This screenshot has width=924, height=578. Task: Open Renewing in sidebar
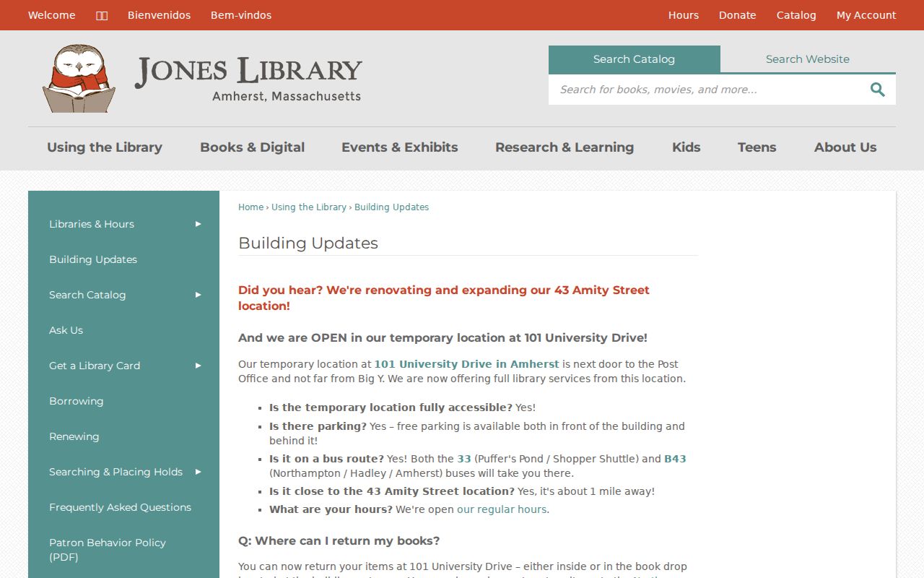[x=74, y=436]
